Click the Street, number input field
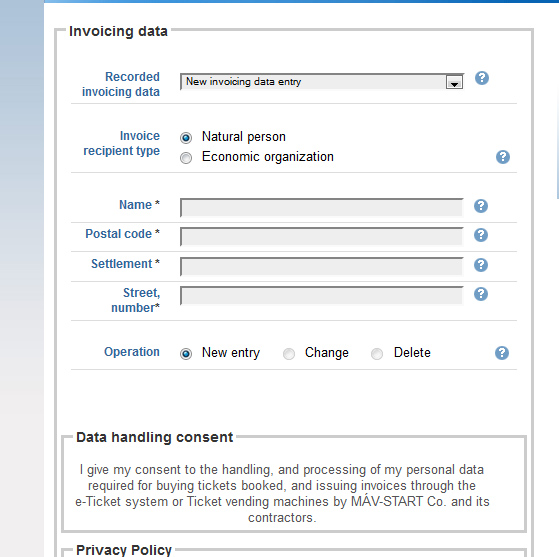The height and width of the screenshot is (557, 559). point(322,296)
